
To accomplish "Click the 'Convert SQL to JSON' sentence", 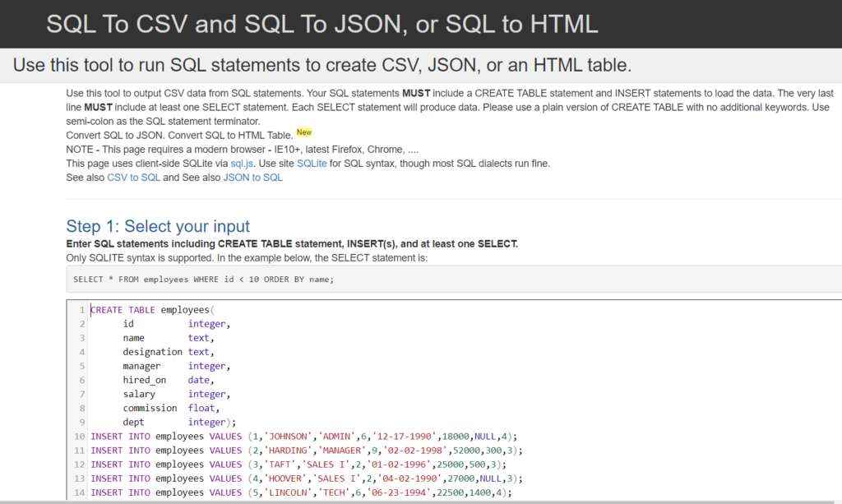I will click(x=115, y=136).
